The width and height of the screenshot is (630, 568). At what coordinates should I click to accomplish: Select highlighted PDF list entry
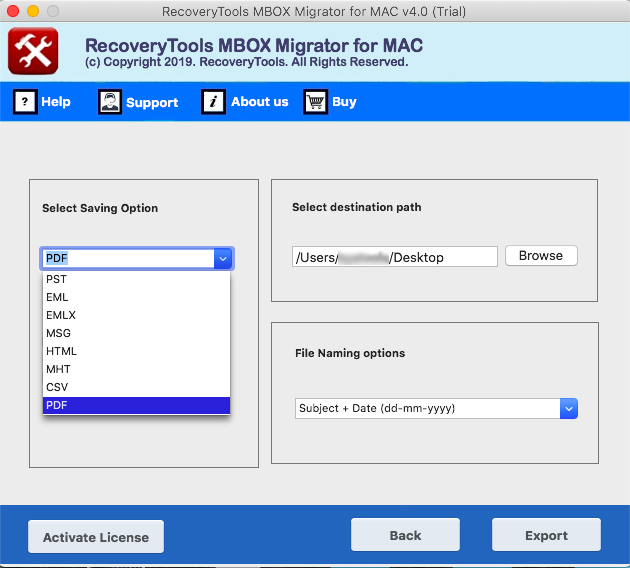(x=136, y=405)
